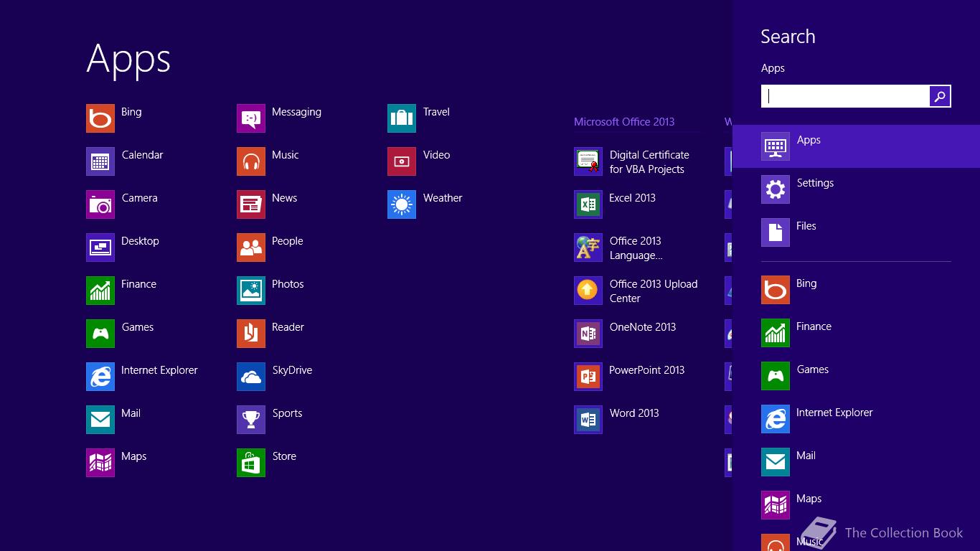
Task: Click the "Weather" label text
Action: (443, 198)
